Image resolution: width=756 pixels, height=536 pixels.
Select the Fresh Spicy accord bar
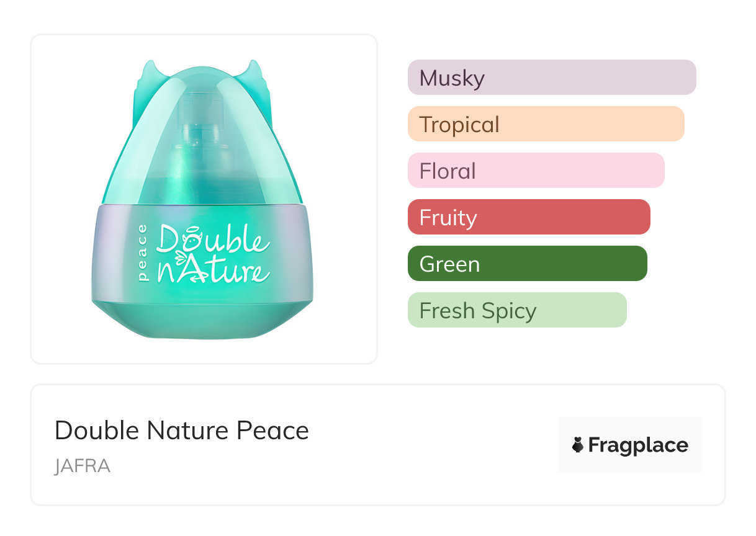pyautogui.click(x=516, y=310)
